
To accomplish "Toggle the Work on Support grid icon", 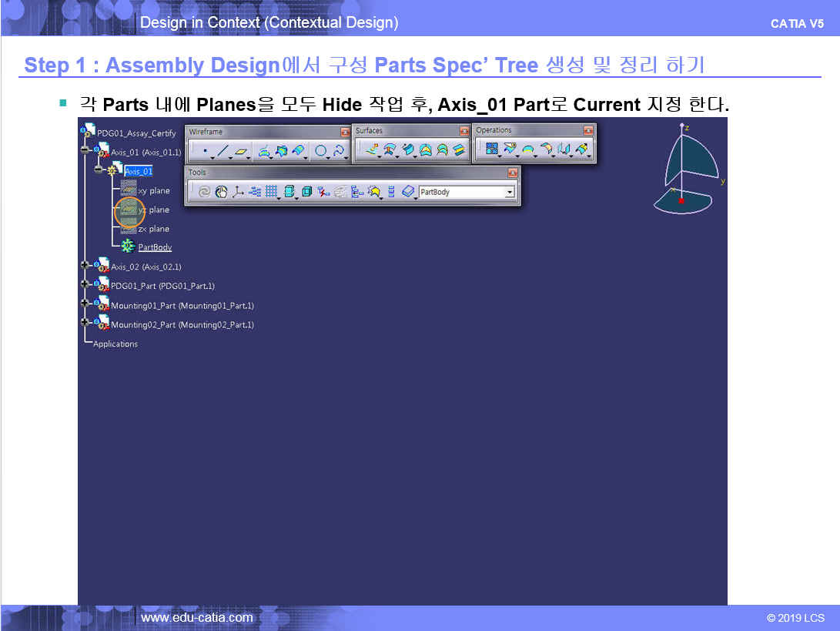I will point(271,192).
